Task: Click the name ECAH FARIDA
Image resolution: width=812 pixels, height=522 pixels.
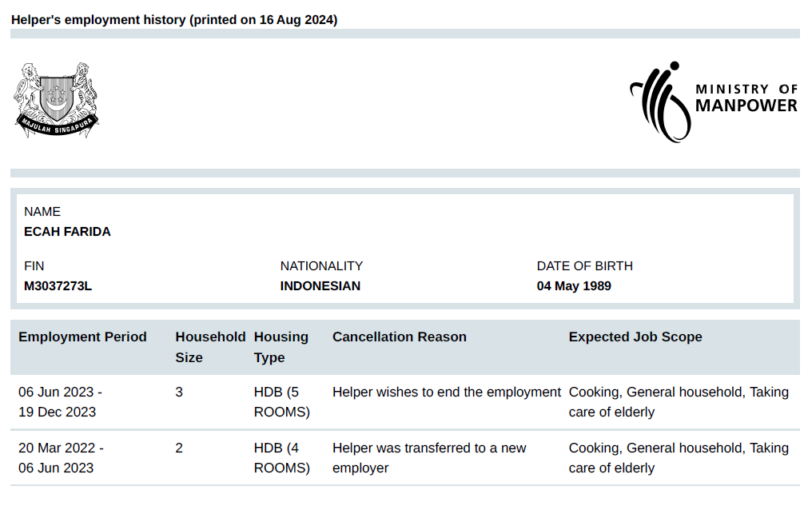Action: 67,232
